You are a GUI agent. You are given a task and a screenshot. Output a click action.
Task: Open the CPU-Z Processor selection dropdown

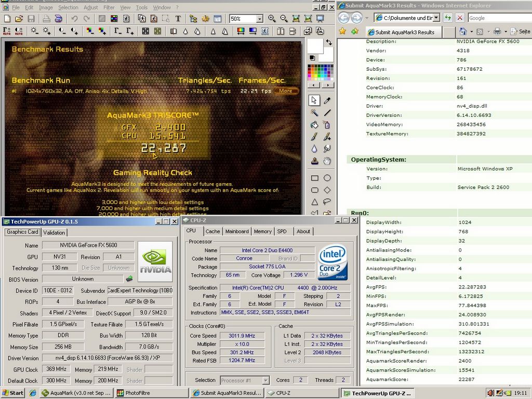pos(266,380)
